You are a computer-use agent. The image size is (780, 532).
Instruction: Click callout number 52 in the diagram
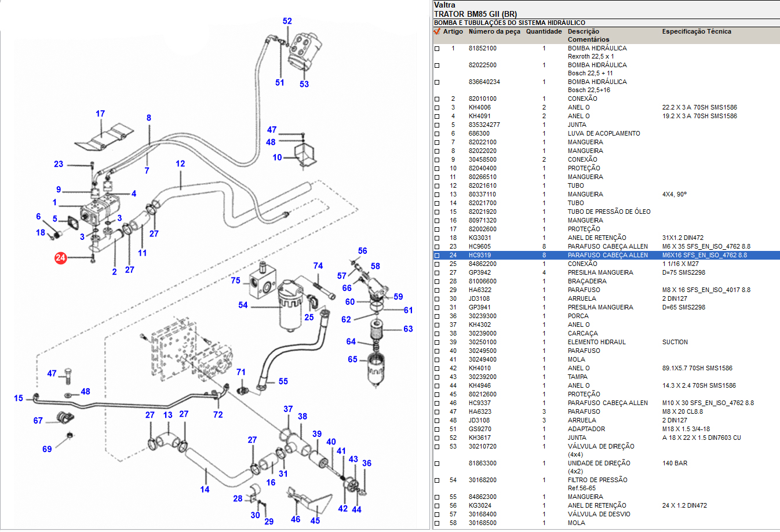(287, 21)
